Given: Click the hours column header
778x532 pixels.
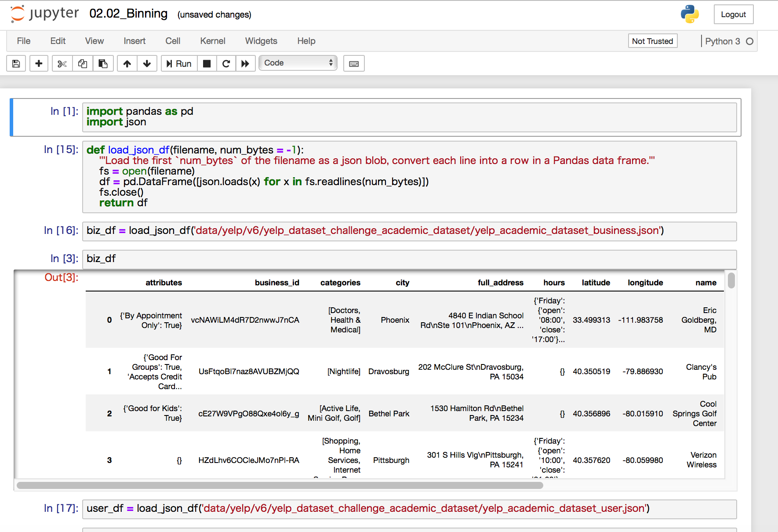Looking at the screenshot, I should click(x=554, y=283).
